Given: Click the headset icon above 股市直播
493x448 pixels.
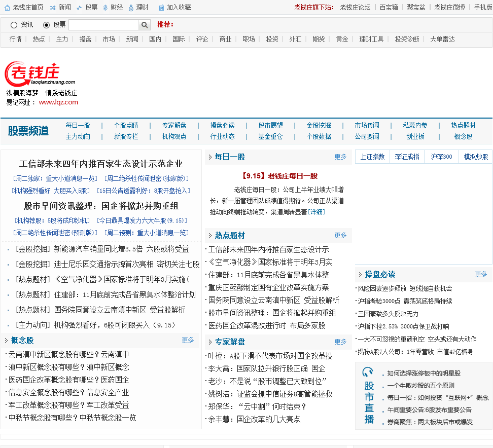Looking at the screenshot, I should [x=369, y=372].
